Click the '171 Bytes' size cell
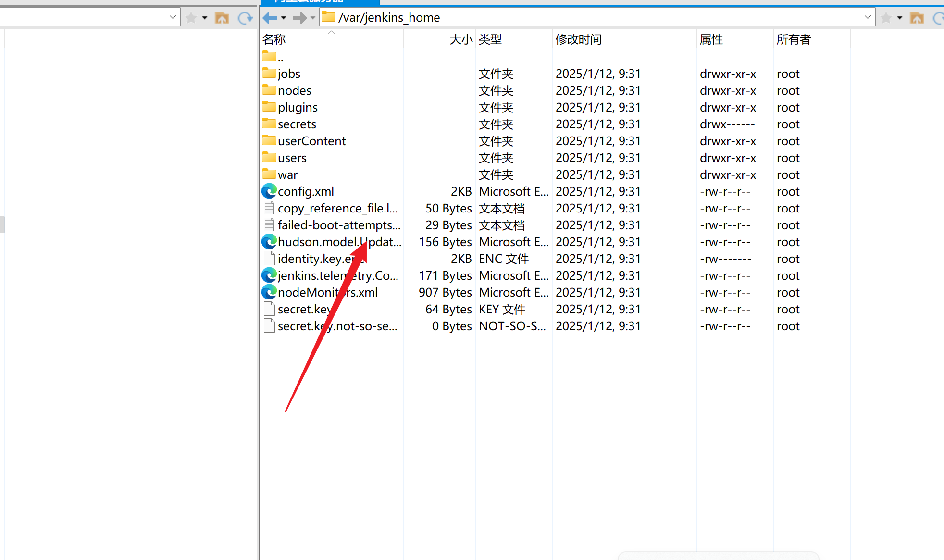944x560 pixels. pos(445,275)
